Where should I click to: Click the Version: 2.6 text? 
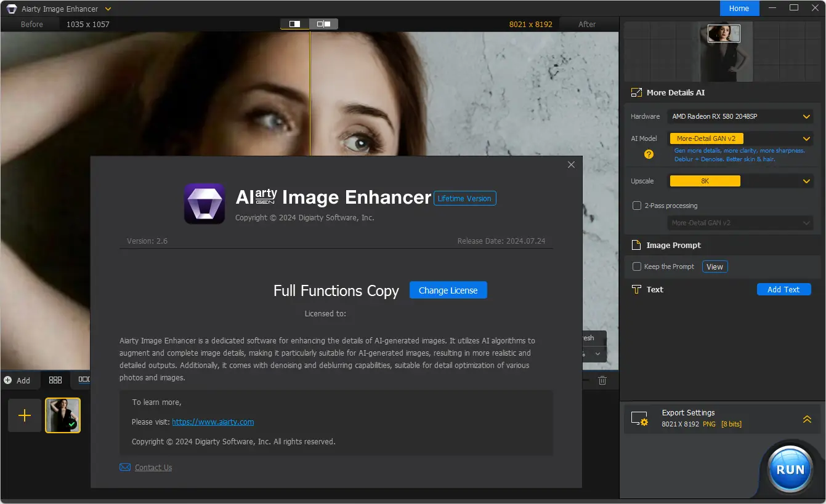(147, 241)
